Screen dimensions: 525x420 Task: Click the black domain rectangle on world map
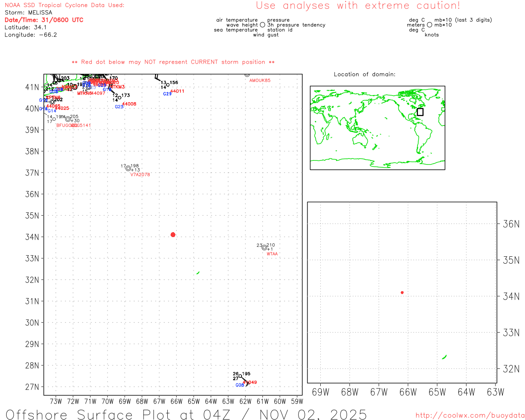coord(420,112)
